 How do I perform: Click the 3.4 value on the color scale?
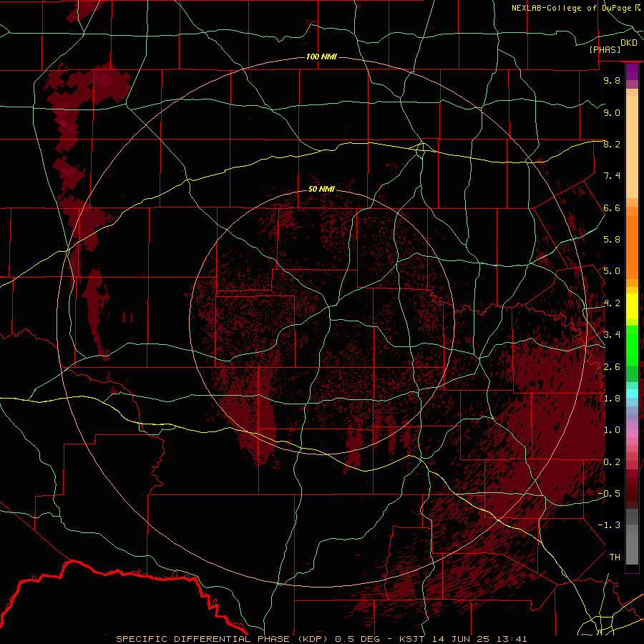tap(612, 335)
